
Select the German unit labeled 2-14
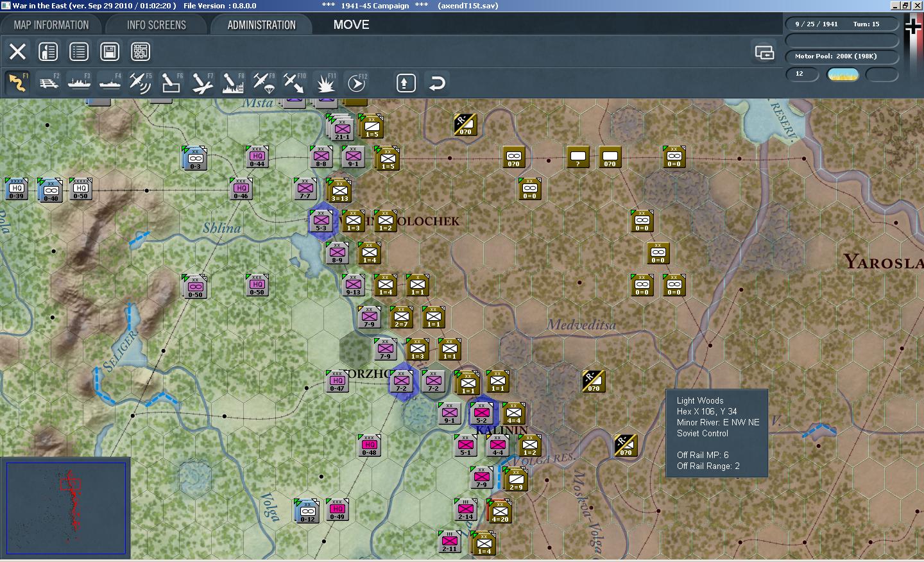pyautogui.click(x=466, y=510)
